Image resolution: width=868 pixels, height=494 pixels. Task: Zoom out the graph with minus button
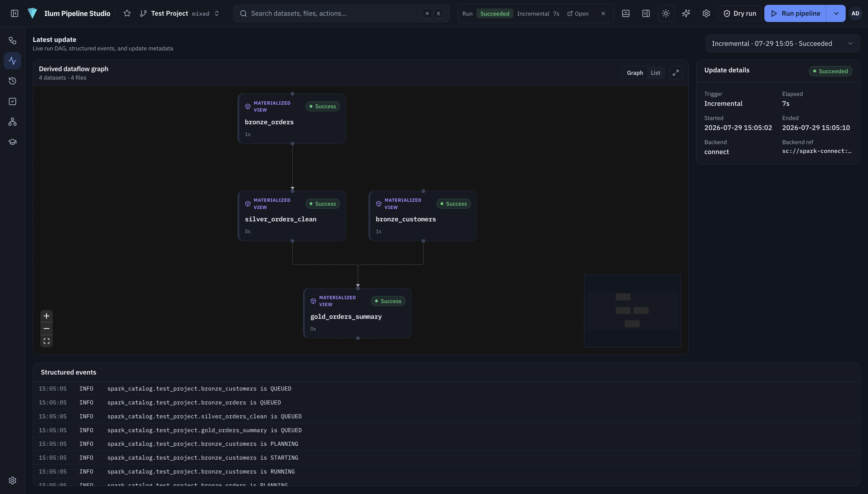[x=46, y=328]
